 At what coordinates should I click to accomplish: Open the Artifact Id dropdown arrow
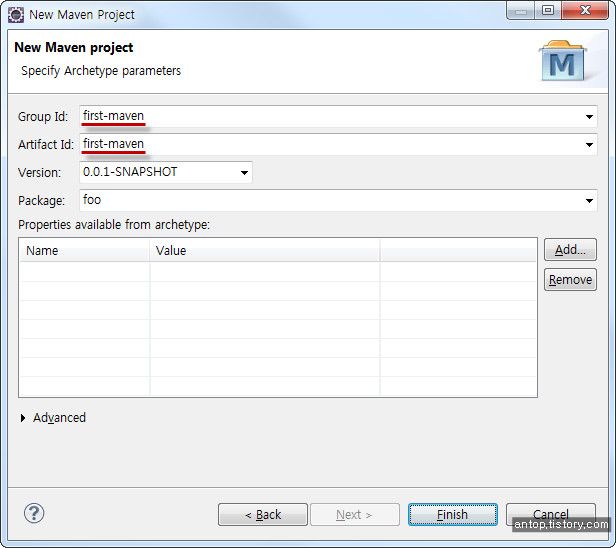[589, 145]
